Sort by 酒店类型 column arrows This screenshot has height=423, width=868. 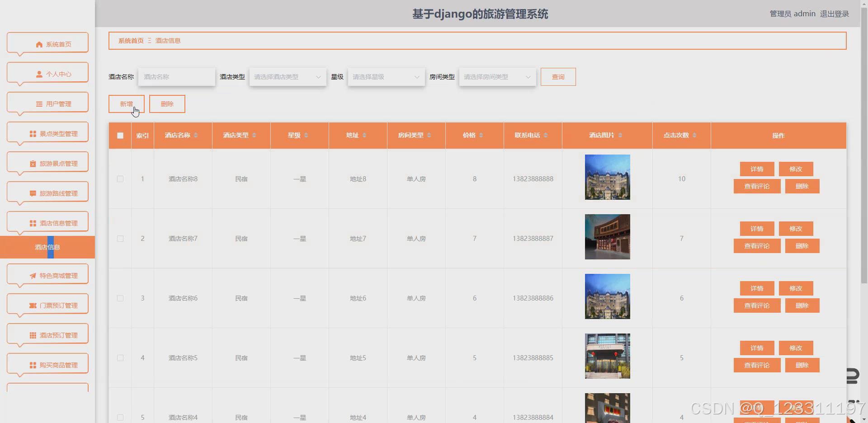pyautogui.click(x=254, y=135)
